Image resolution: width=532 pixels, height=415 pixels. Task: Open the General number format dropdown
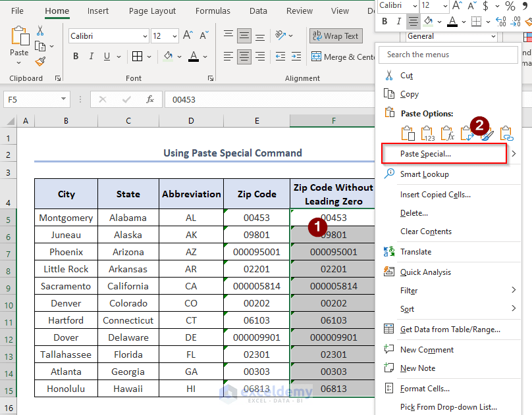pos(492,36)
